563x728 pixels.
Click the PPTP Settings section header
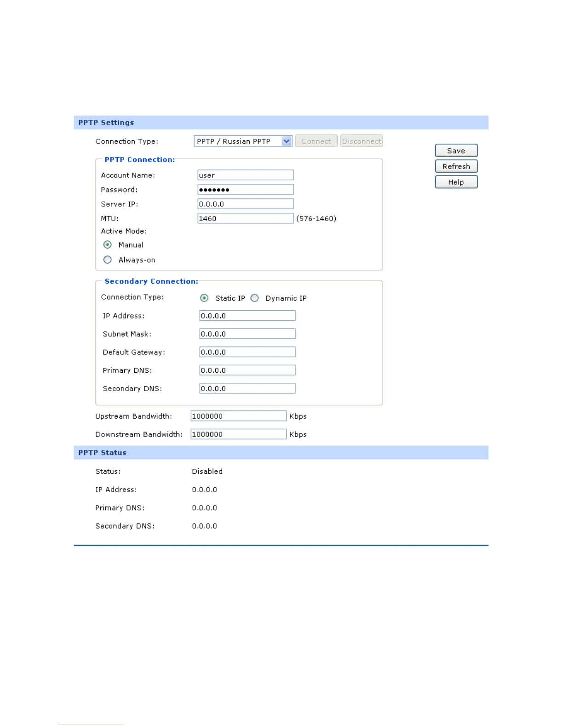click(x=281, y=123)
